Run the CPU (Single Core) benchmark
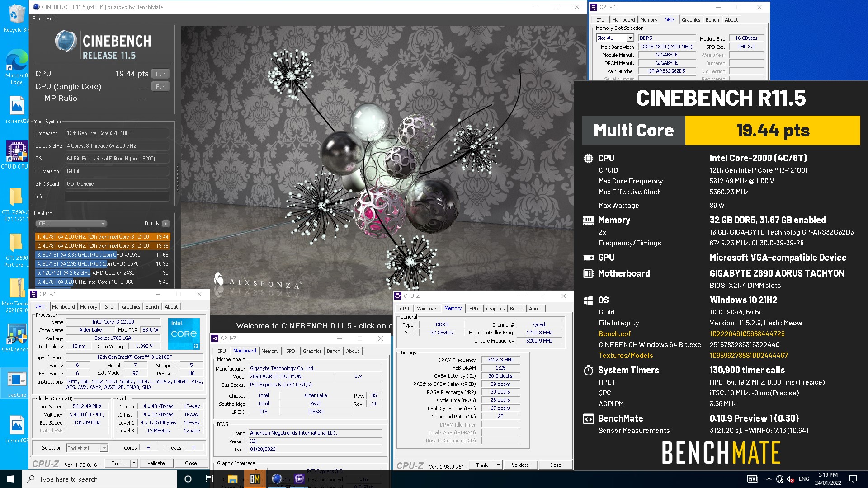The height and width of the screenshot is (488, 868). pyautogui.click(x=160, y=86)
